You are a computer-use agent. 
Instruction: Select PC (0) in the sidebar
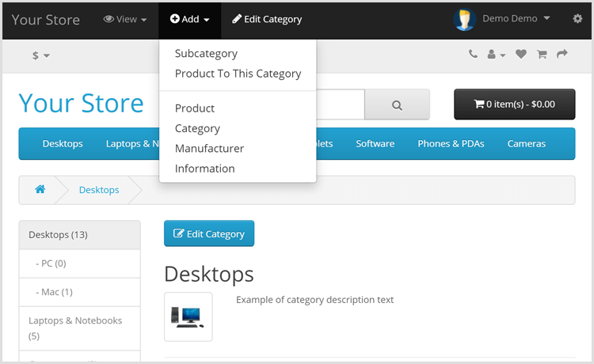(79, 264)
